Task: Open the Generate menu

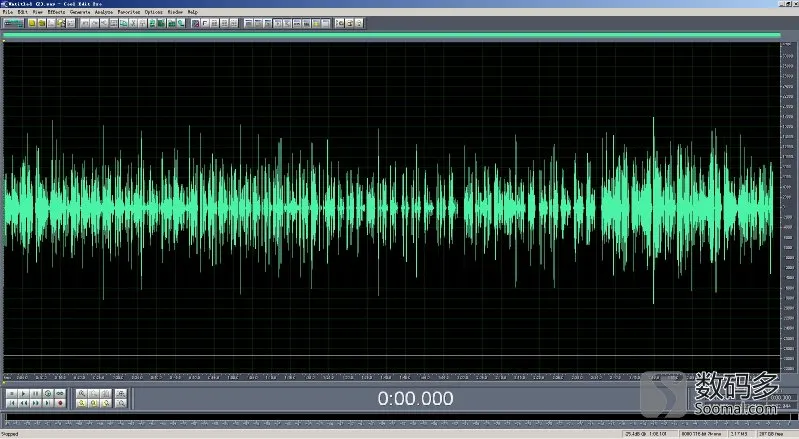Action: click(x=80, y=12)
